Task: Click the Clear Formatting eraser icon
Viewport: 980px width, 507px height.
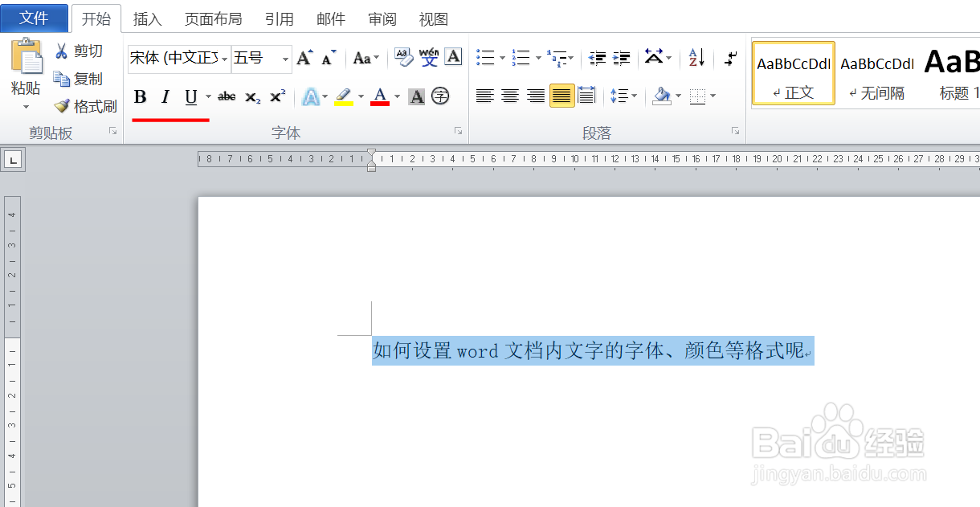Action: [x=404, y=57]
